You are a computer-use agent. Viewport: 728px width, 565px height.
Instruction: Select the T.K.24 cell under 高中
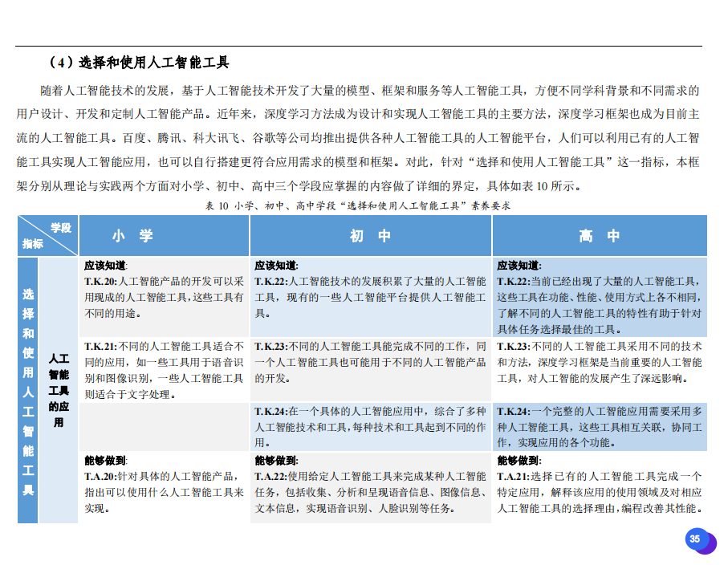click(599, 427)
